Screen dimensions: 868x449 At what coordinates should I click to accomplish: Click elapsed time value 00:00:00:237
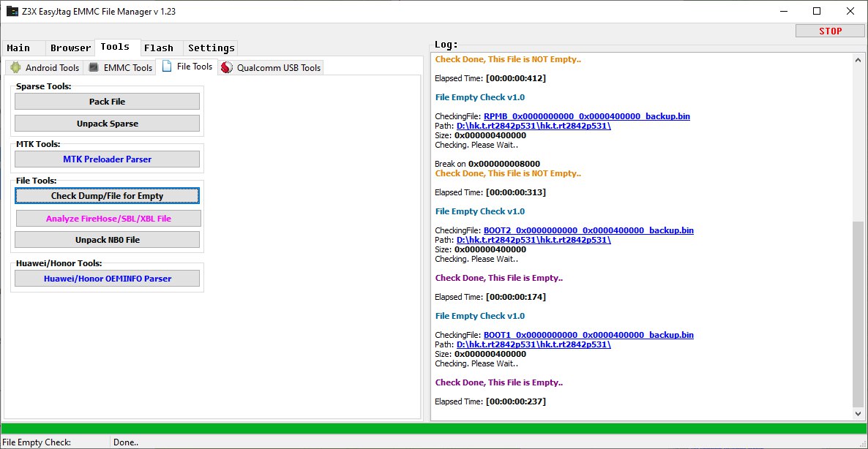[x=516, y=401]
